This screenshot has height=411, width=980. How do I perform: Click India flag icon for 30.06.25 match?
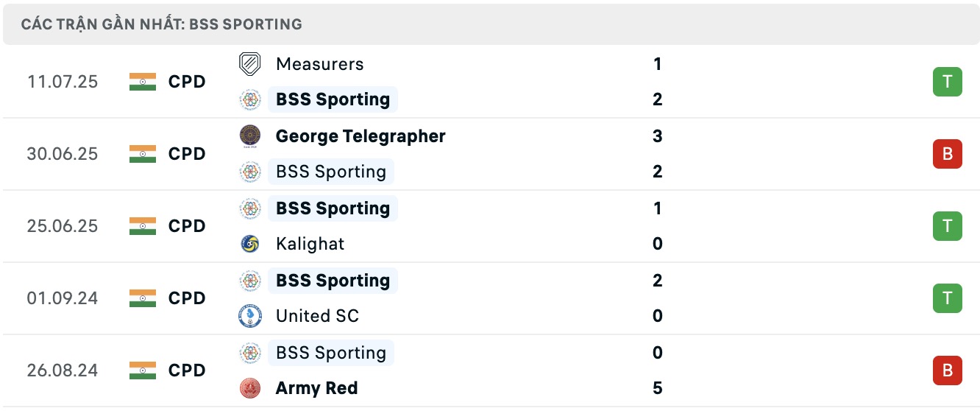pos(143,154)
